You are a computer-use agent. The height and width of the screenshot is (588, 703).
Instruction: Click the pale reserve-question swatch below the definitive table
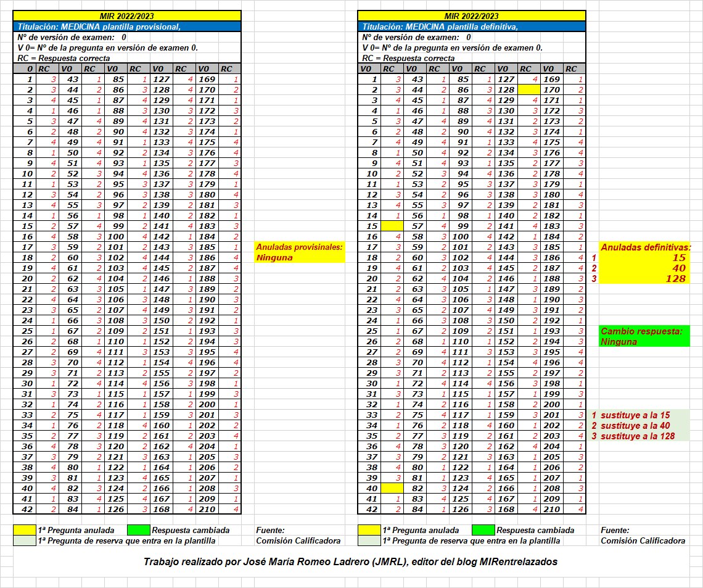tap(369, 541)
